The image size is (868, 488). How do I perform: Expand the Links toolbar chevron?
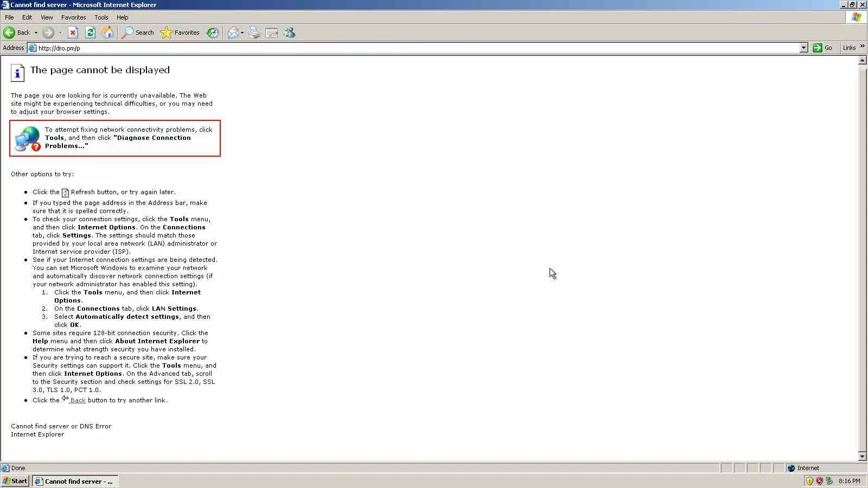tap(863, 46)
